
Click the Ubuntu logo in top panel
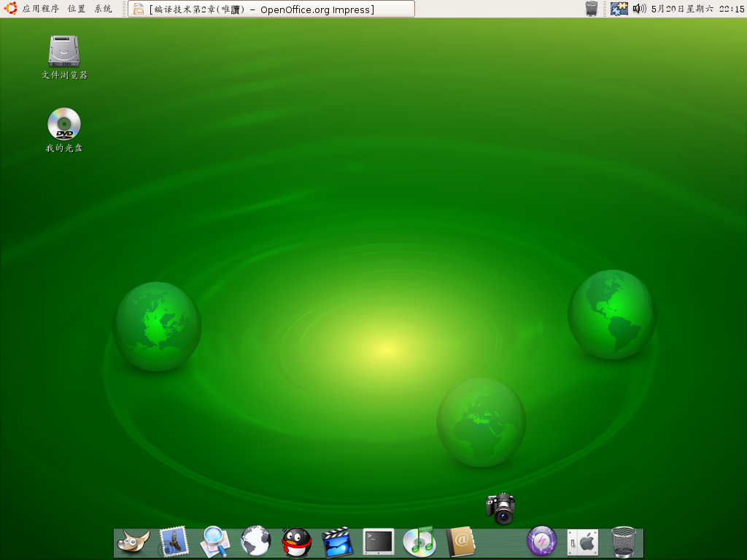[x=10, y=9]
